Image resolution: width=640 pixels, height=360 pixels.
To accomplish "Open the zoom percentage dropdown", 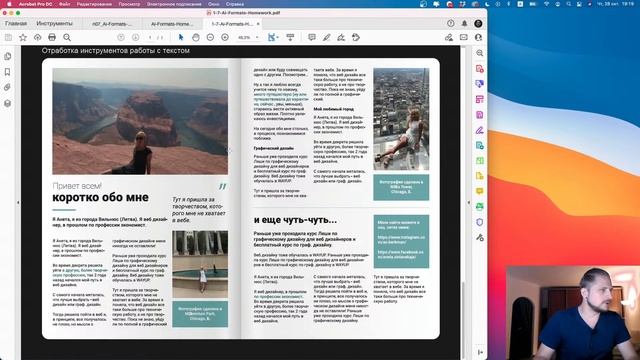I will tap(257, 38).
